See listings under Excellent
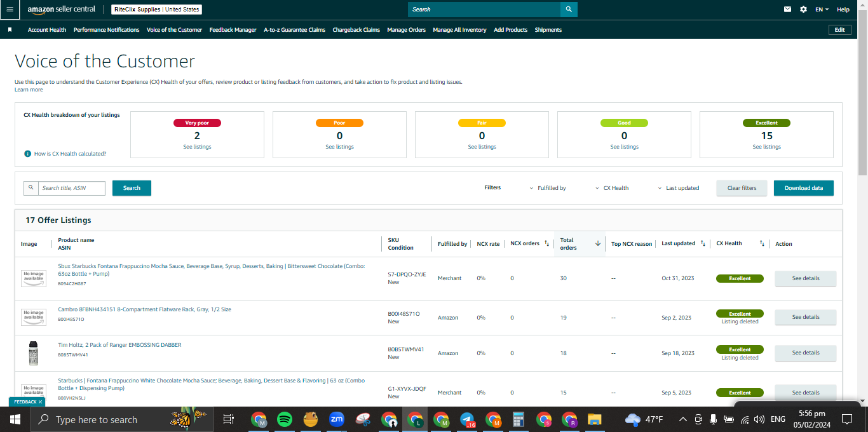Screen dimensions: 868x432 [x=766, y=147]
